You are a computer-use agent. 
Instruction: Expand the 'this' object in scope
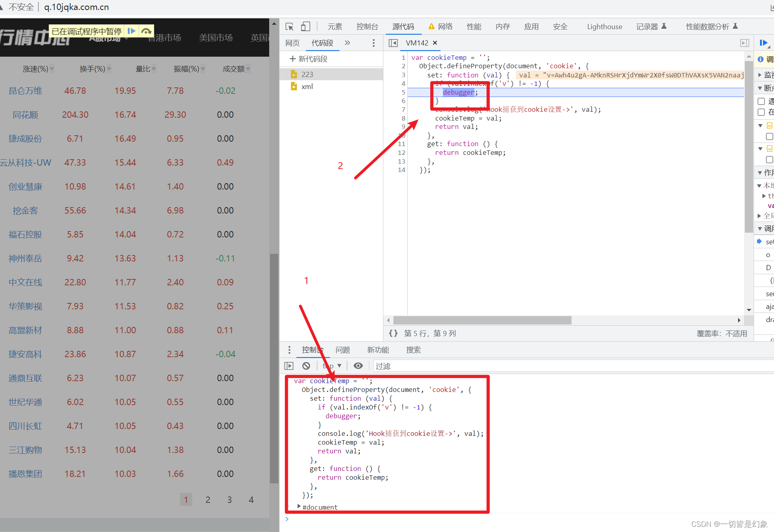[764, 196]
